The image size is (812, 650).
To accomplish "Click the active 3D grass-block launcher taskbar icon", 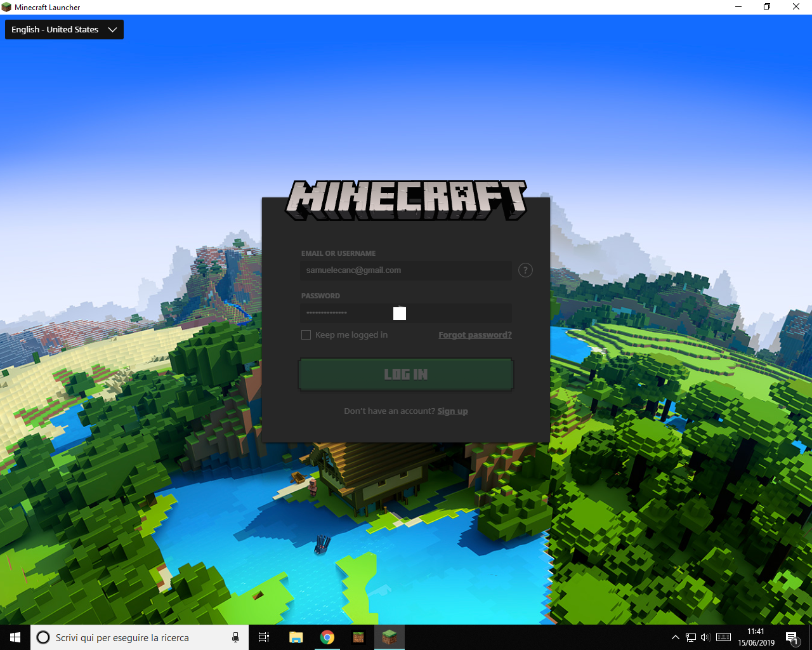I will click(390, 637).
